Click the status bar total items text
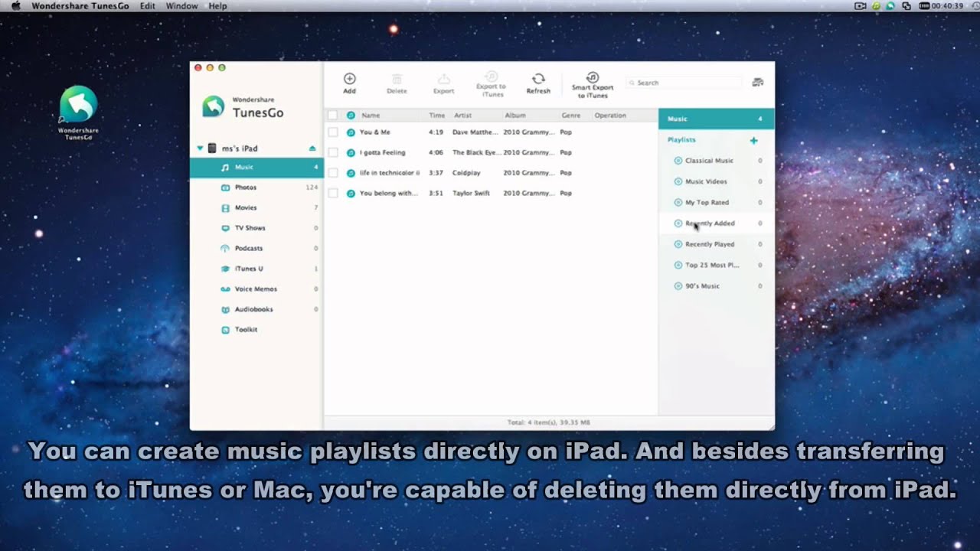Viewport: 980px width, 551px height. pos(548,422)
